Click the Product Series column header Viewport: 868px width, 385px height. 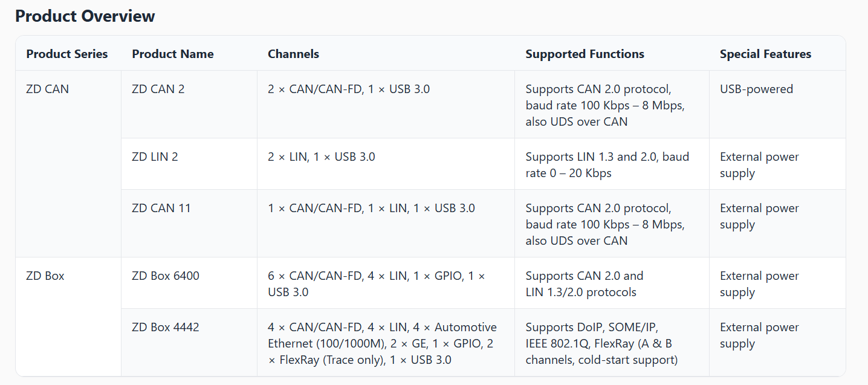67,54
